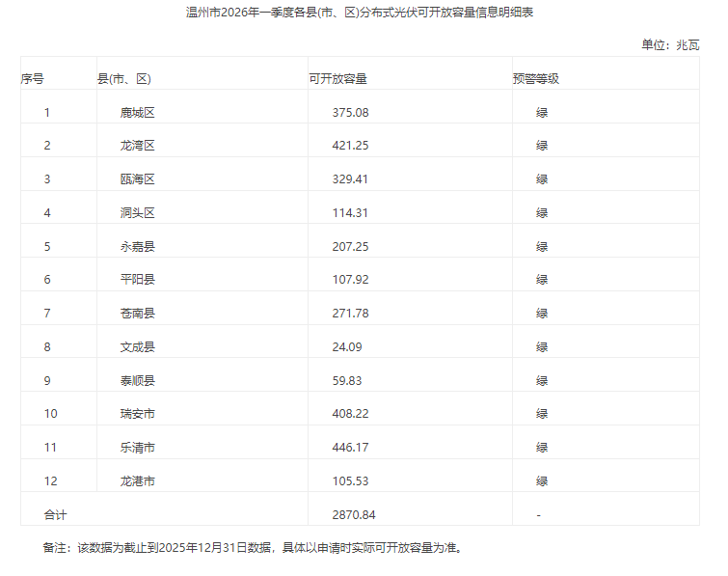Image resolution: width=728 pixels, height=576 pixels.
Task: Select the 泰顺县 county name
Action: point(137,381)
